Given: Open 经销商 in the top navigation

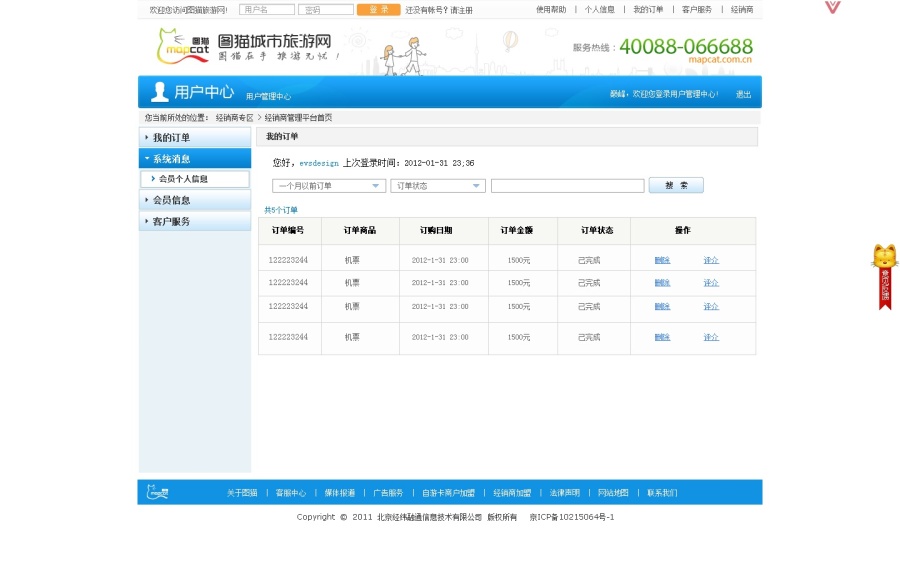Looking at the screenshot, I should [x=742, y=10].
